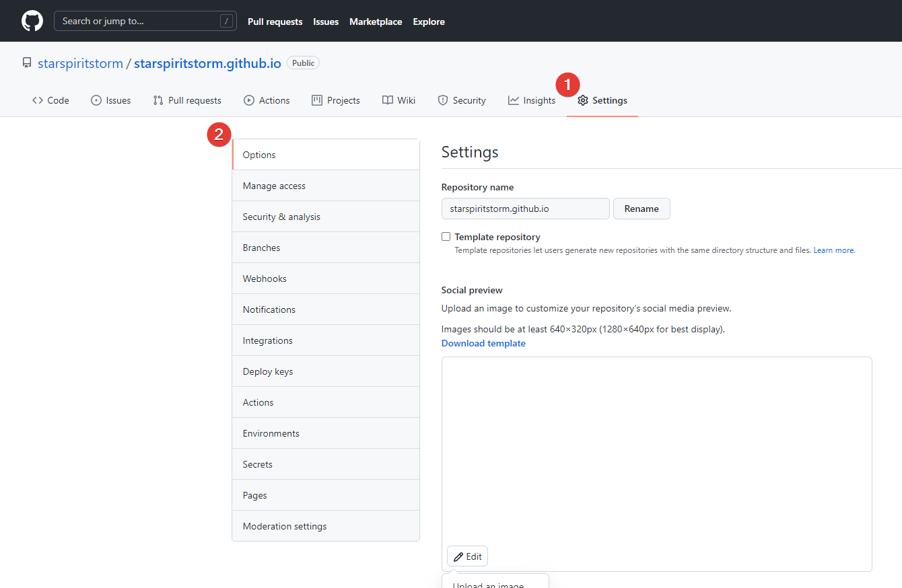Screen dimensions: 902x588
Task: Open the Code tab
Action: coord(50,100)
